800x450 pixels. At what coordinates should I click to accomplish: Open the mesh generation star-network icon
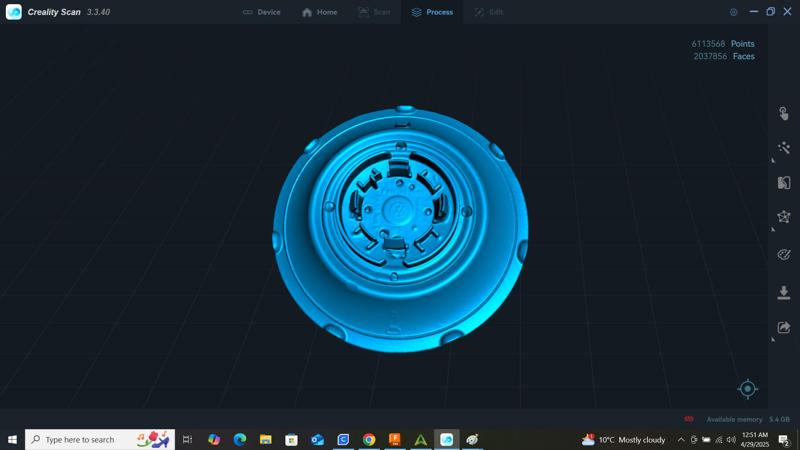[784, 217]
